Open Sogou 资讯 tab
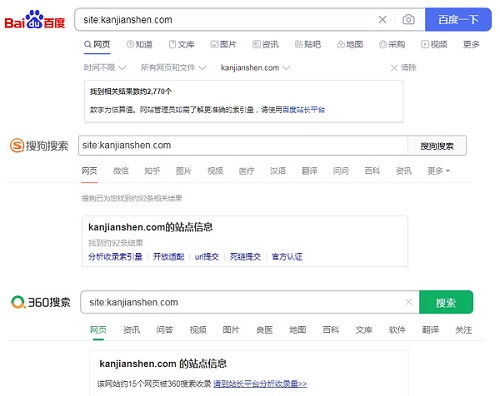This screenshot has width=500, height=396. tap(404, 171)
